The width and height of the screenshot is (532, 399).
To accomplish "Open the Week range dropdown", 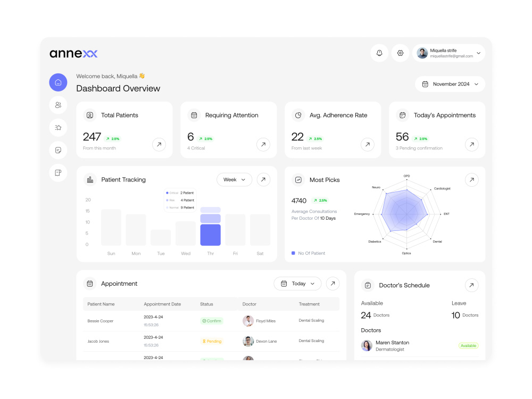I will (234, 179).
